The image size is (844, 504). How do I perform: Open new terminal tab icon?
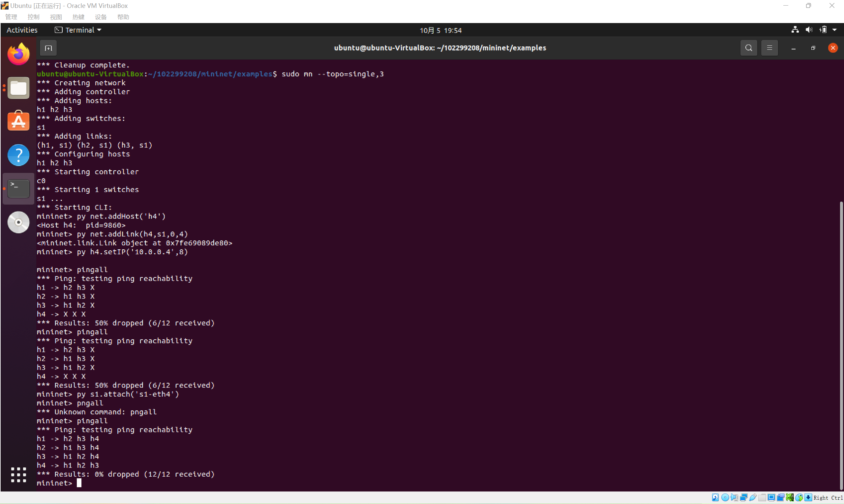point(48,48)
